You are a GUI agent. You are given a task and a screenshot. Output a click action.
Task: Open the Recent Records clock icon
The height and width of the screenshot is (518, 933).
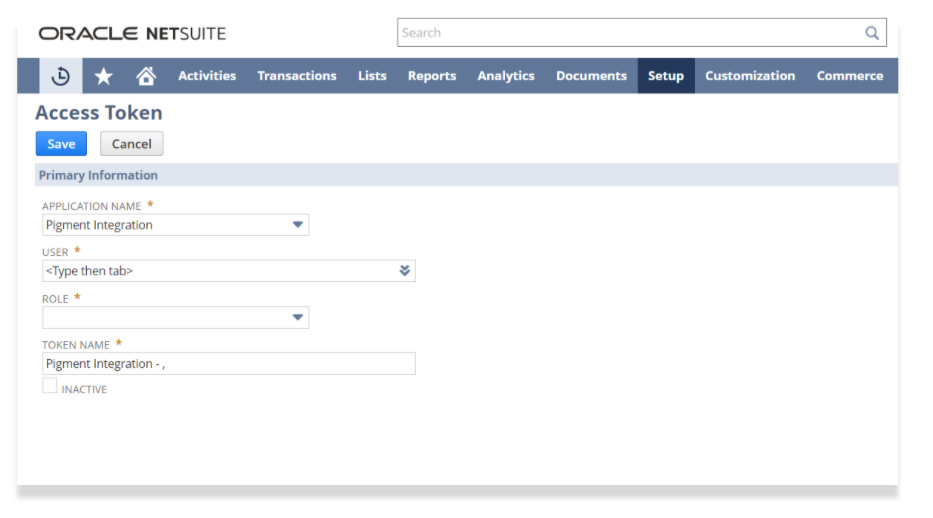click(x=61, y=76)
